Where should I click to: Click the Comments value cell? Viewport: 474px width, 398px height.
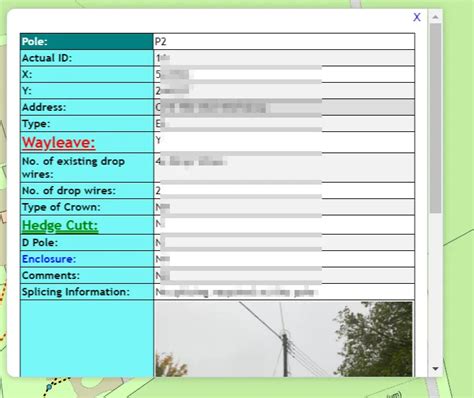(x=284, y=276)
